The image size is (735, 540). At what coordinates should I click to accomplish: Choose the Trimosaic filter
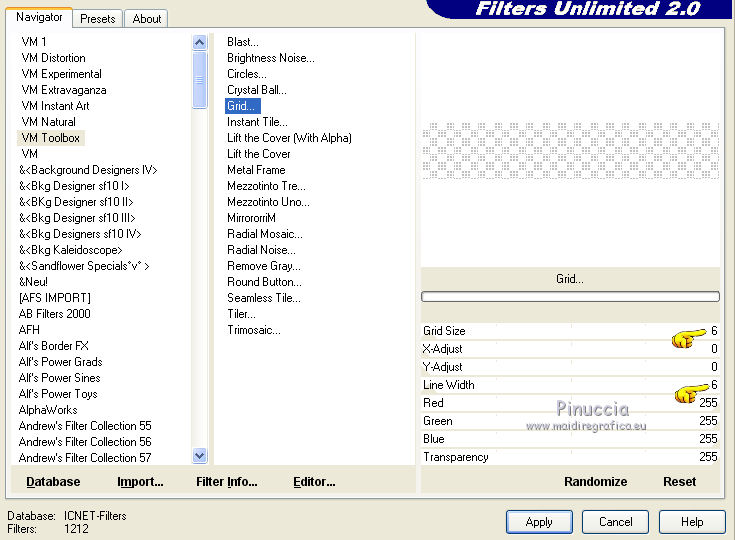(x=254, y=330)
